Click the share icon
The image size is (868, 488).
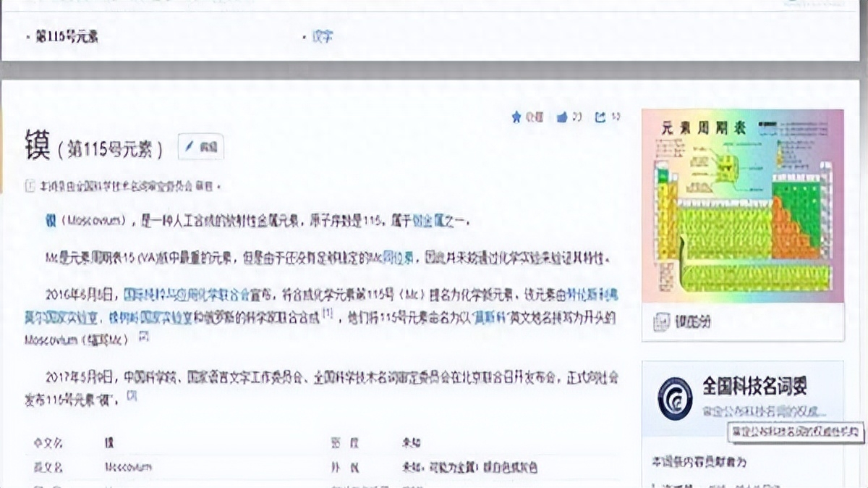coord(600,117)
